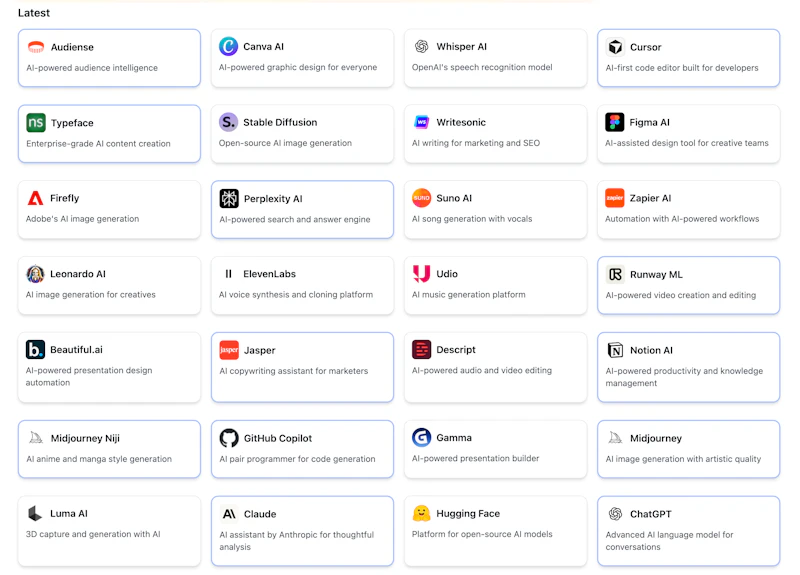The height and width of the screenshot is (575, 800).
Task: Click 'AI-powered presentation builder' text
Action: point(476,458)
